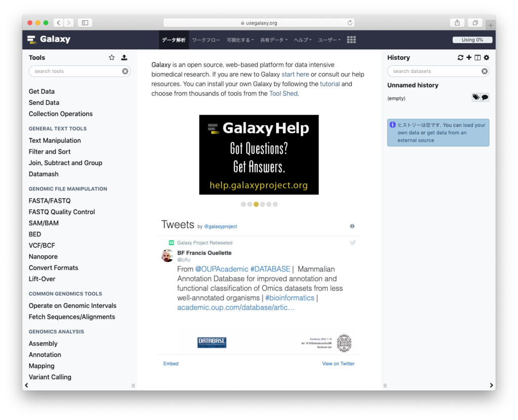
Task: Open Datamash tool section
Action: click(x=44, y=174)
